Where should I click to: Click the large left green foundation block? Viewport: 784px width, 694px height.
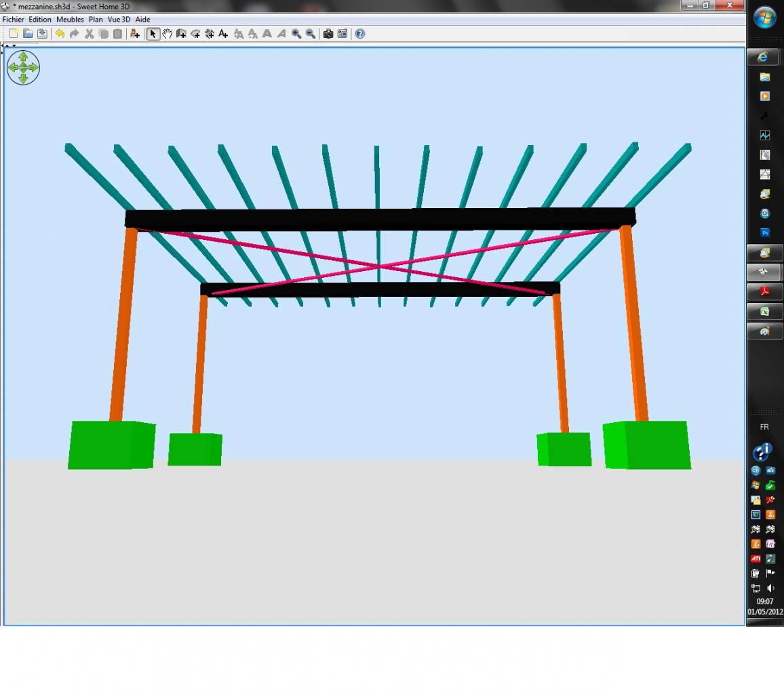tap(111, 445)
